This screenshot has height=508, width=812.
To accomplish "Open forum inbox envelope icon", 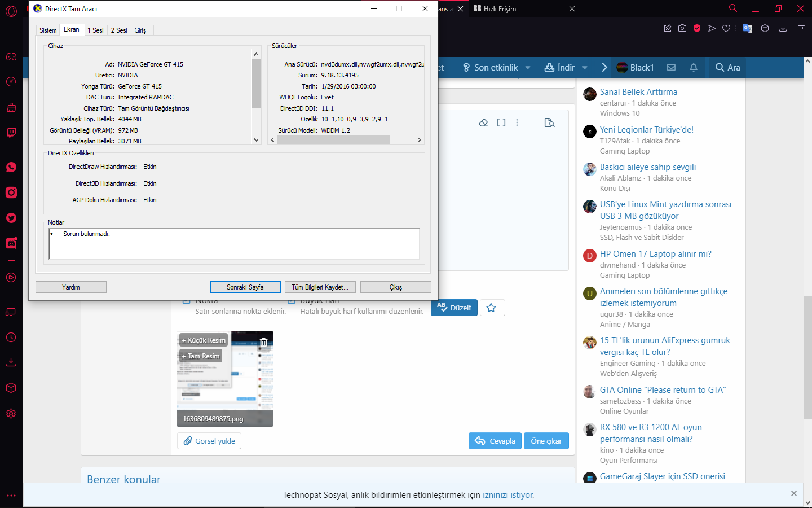I will tap(671, 67).
